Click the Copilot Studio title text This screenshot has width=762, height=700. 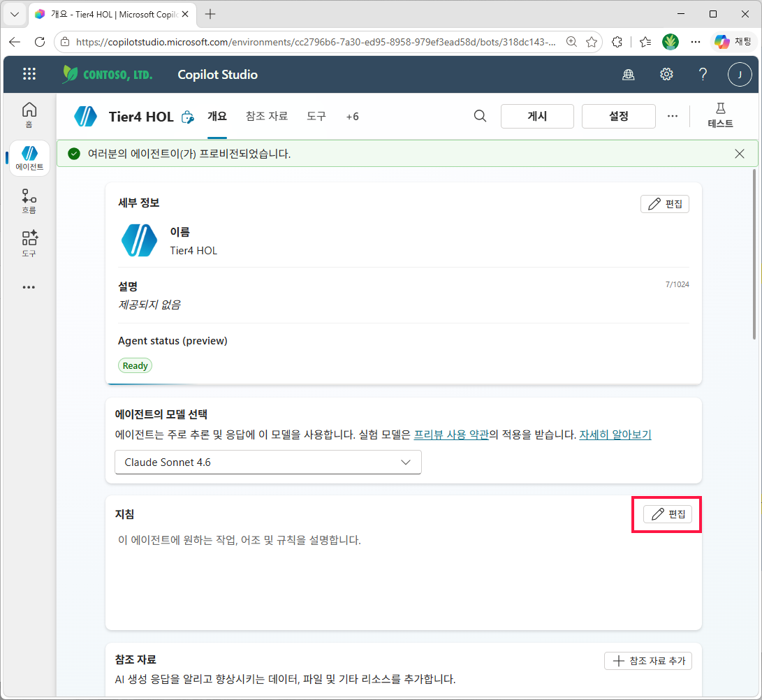(x=217, y=74)
